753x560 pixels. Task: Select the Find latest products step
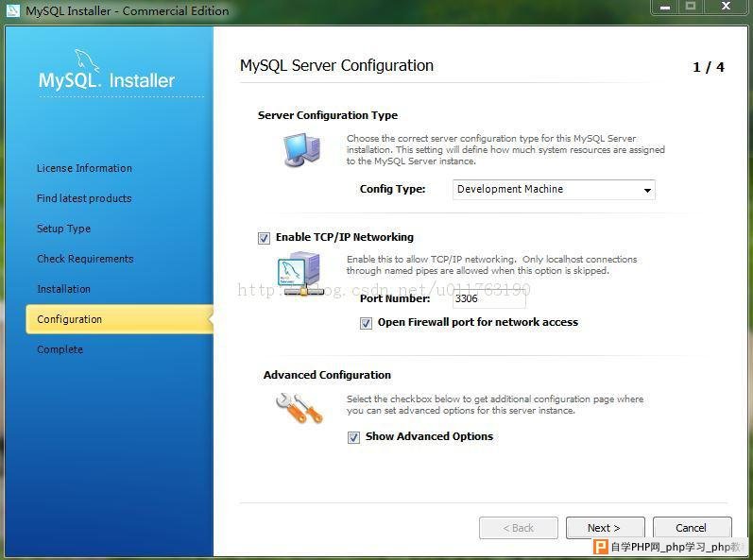[84, 198]
